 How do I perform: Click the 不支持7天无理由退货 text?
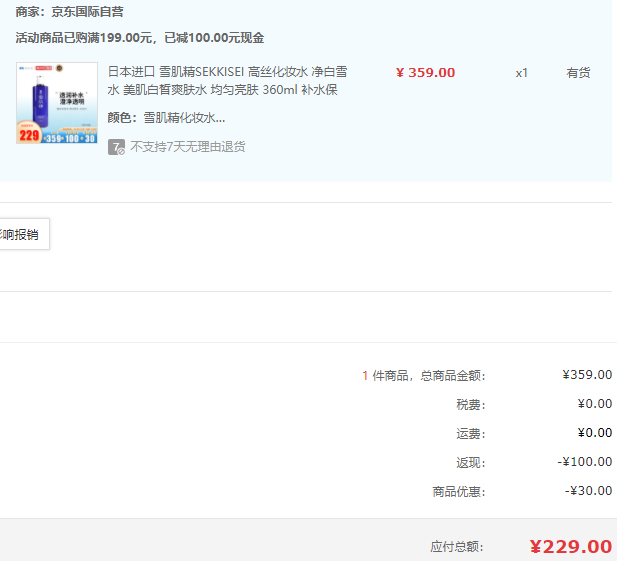188,147
